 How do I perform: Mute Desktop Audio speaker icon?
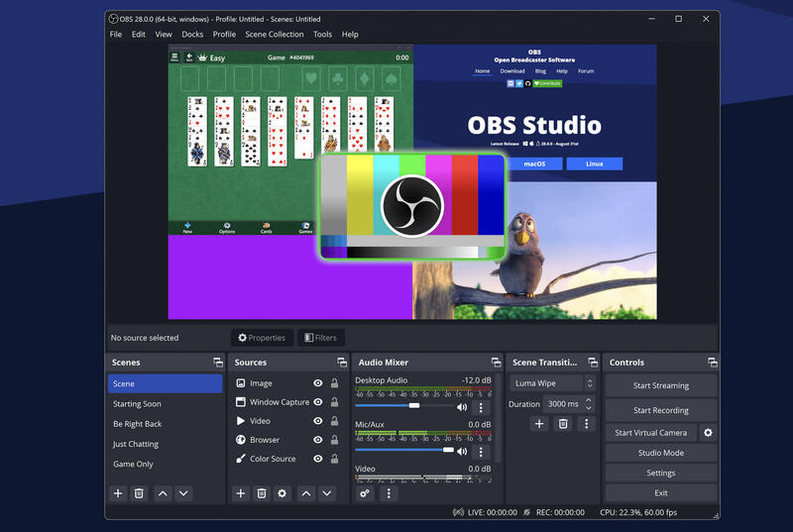click(462, 407)
